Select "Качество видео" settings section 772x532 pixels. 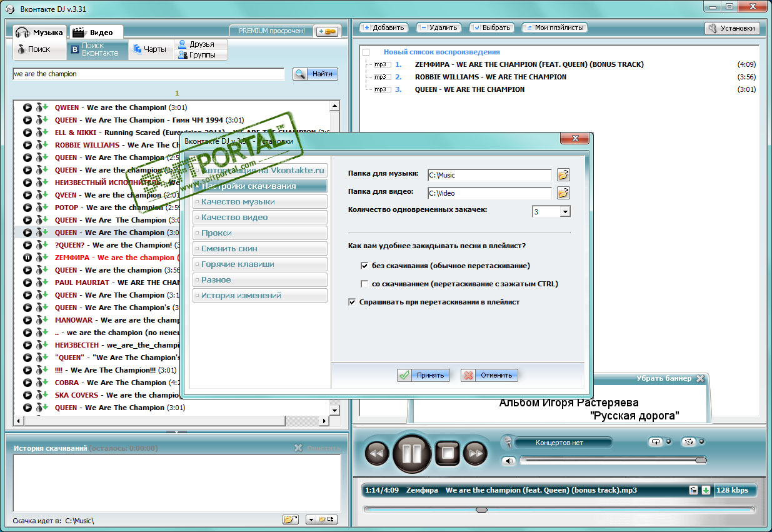(260, 218)
